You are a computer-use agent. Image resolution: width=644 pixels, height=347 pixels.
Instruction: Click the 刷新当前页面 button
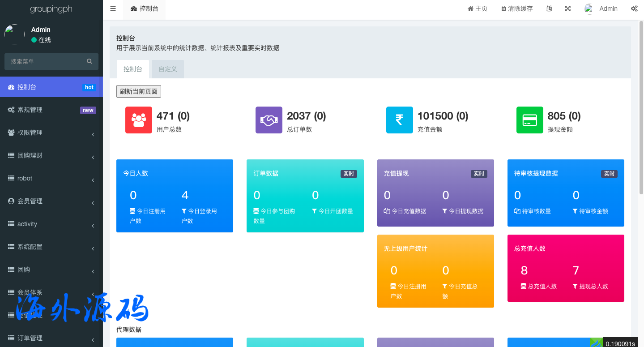pyautogui.click(x=139, y=91)
